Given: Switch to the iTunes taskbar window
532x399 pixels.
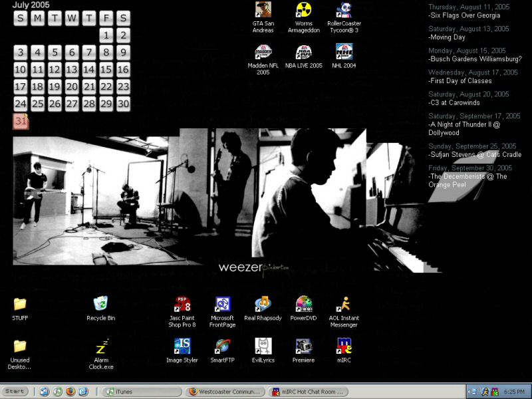Looking at the screenshot, I should [x=142, y=392].
